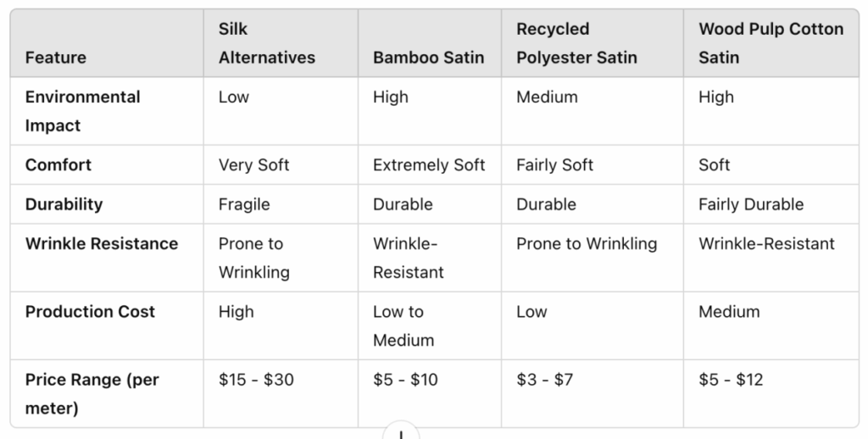This screenshot has width=868, height=439.
Task: Click the Comfort row label
Action: click(x=58, y=165)
